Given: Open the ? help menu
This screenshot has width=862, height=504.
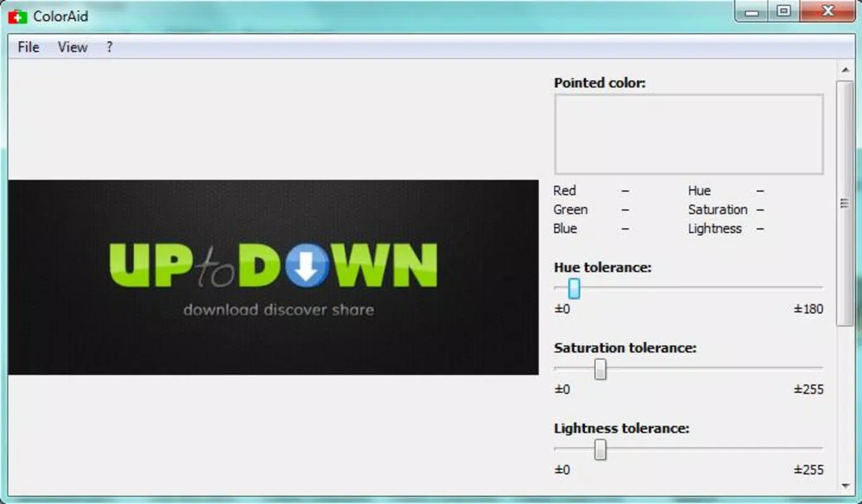Looking at the screenshot, I should (x=109, y=47).
